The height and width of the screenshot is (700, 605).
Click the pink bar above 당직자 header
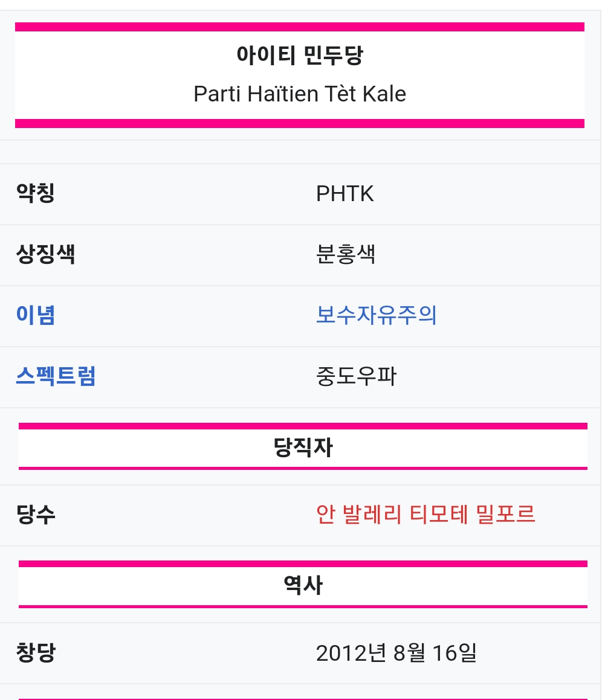click(x=303, y=426)
